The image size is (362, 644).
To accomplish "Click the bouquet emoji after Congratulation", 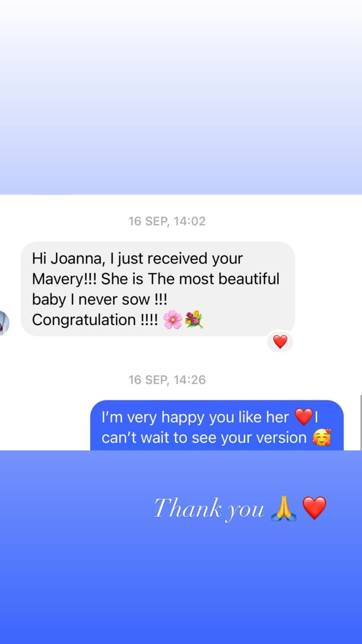I will click(x=194, y=320).
